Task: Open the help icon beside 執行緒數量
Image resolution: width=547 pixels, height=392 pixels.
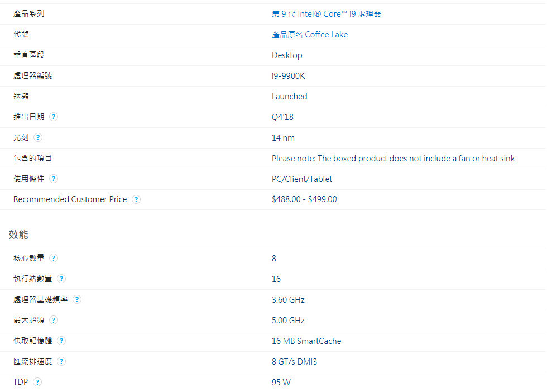Action: tap(61, 279)
